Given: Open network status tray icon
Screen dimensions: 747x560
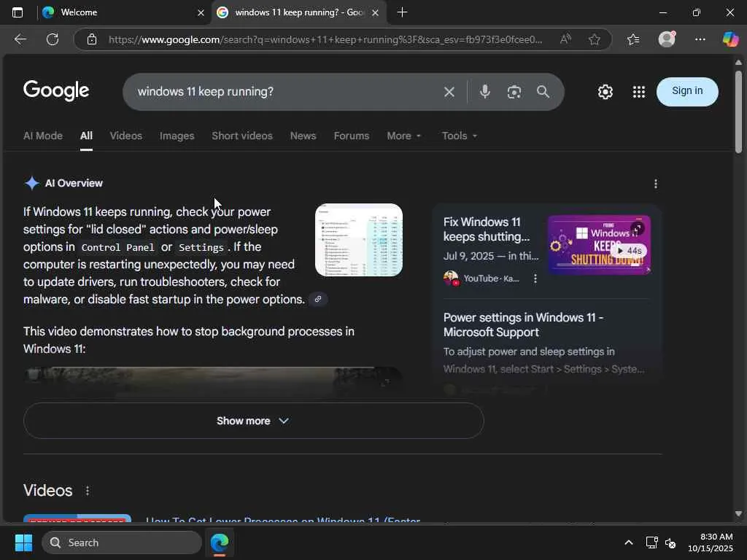Looking at the screenshot, I should (651, 542).
